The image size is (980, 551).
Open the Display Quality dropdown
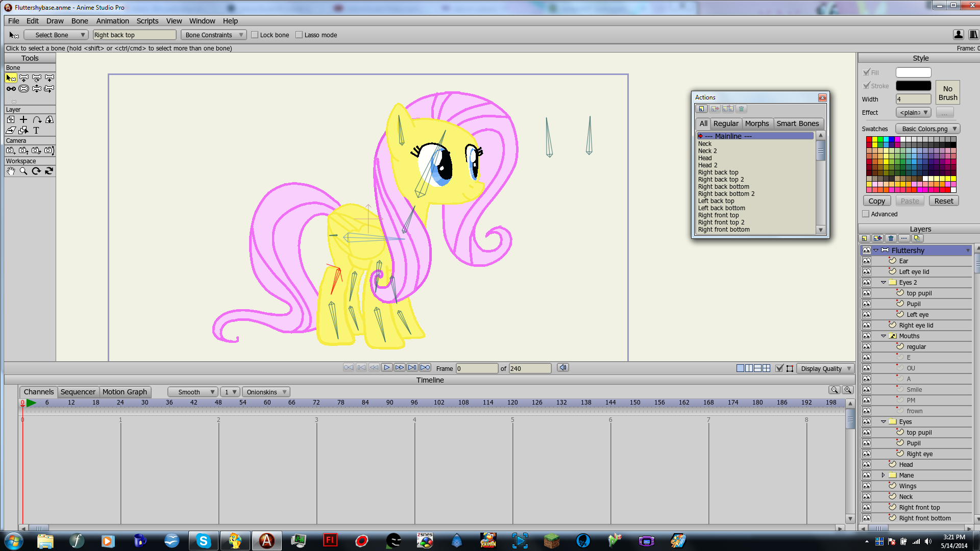[x=825, y=369]
